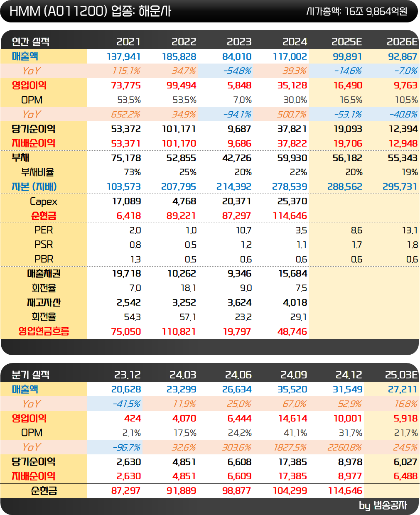Viewport: 420px width, 515px height.
Task: Select quarterly net cash value 104,299
Action: (290, 491)
